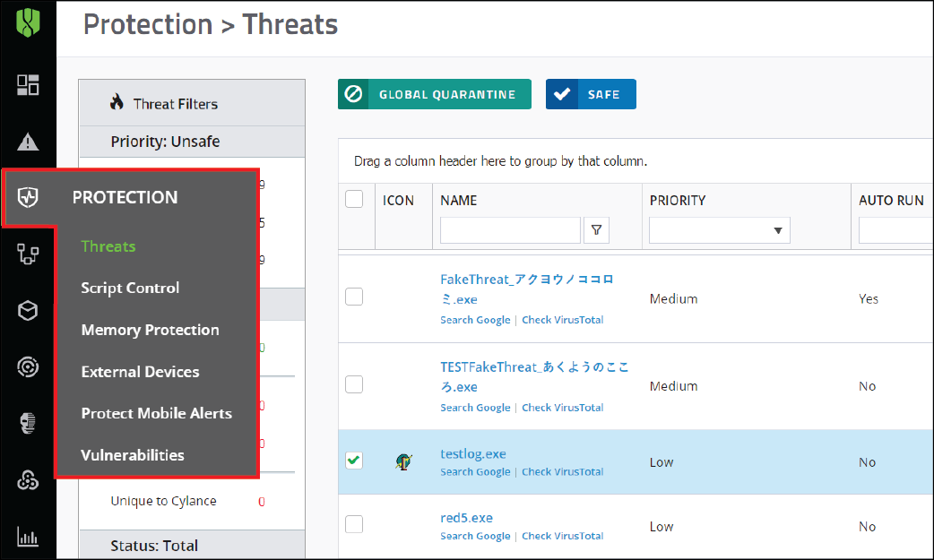This screenshot has height=560, width=934.
Task: Select Threats in Protection menu
Action: (x=108, y=246)
